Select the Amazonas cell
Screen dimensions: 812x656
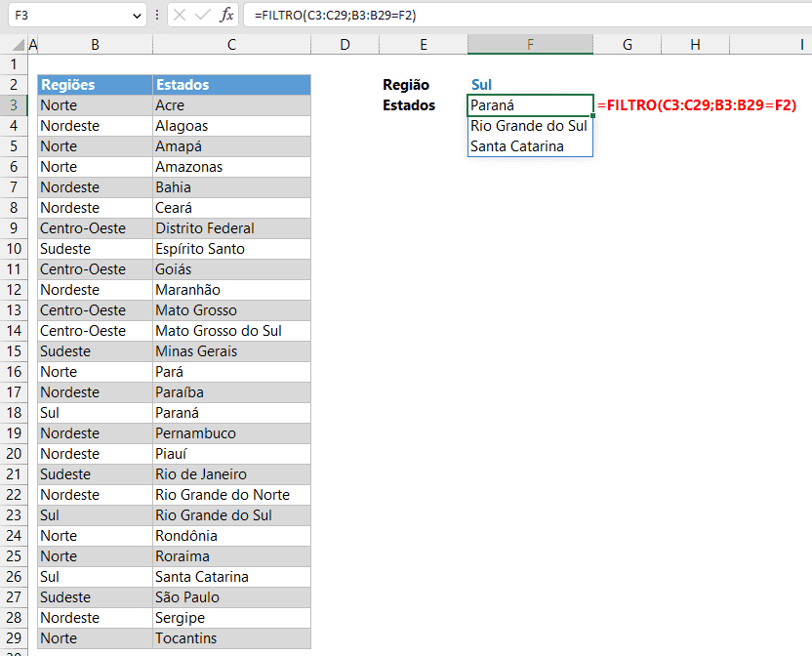(231, 167)
